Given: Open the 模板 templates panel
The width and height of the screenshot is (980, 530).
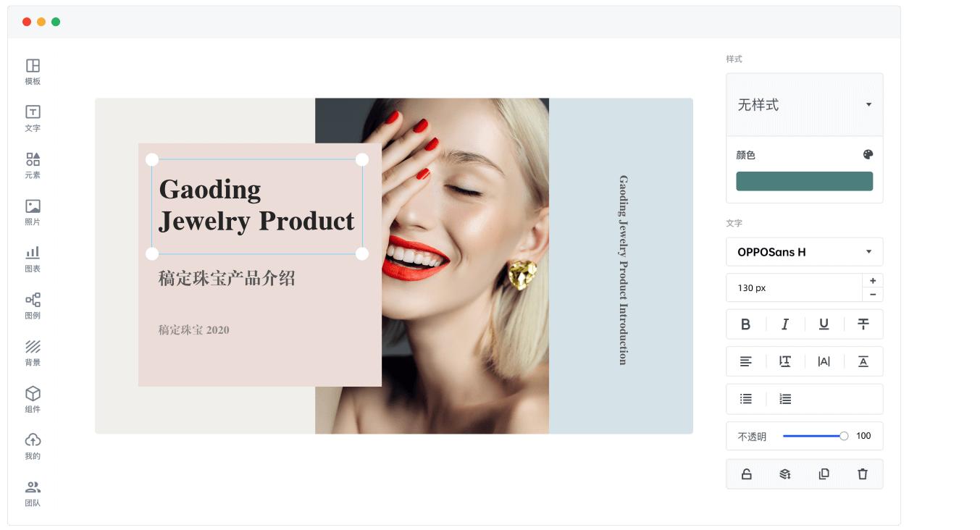Looking at the screenshot, I should 33,71.
